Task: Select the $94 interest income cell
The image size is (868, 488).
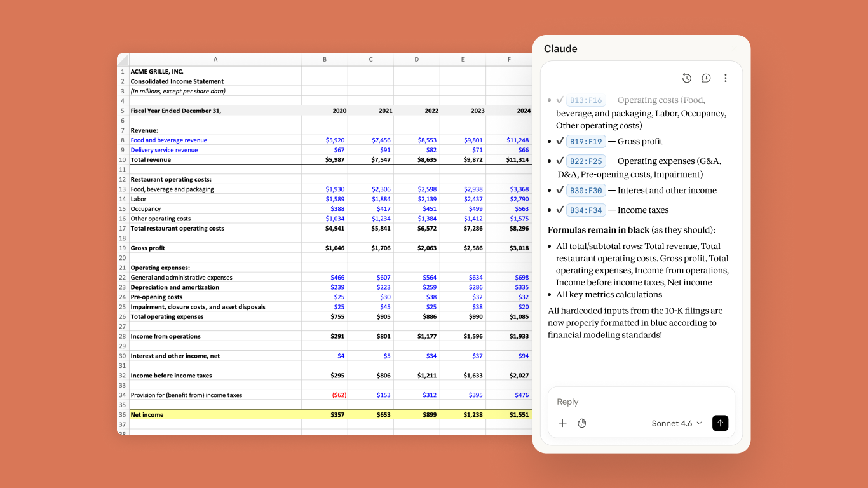Action: click(x=508, y=356)
